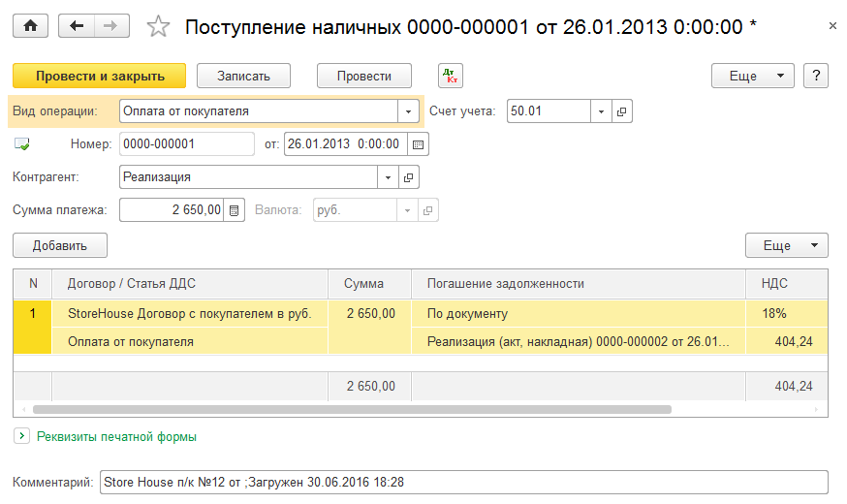The image size is (847, 504).
Task: Click the Home icon button
Action: coord(29,26)
